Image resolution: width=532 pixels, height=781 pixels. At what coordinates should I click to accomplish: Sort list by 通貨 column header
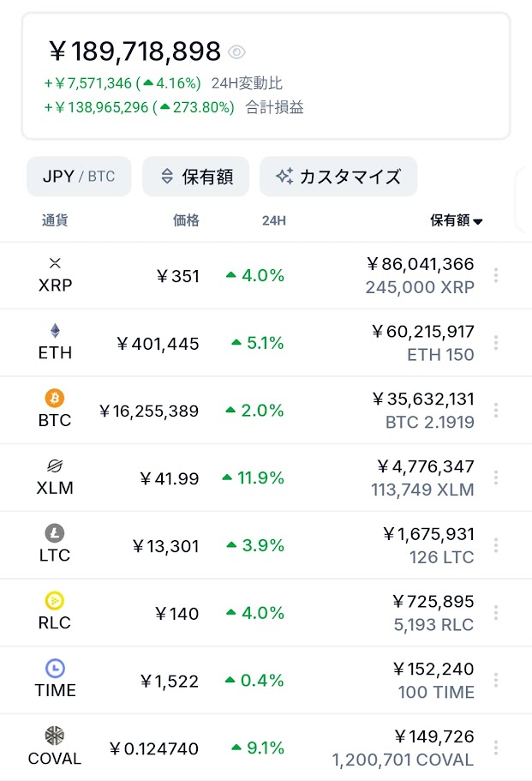coord(55,220)
